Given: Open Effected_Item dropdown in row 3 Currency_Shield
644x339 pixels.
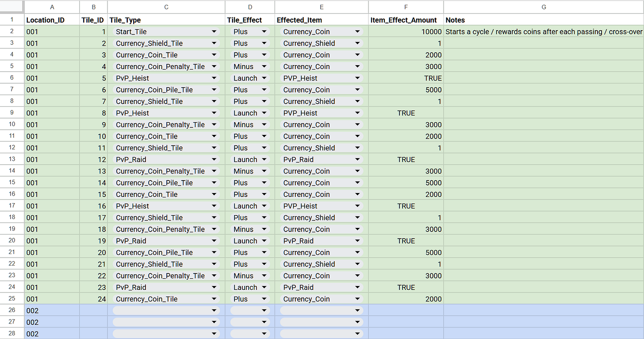Looking at the screenshot, I should pyautogui.click(x=357, y=43).
